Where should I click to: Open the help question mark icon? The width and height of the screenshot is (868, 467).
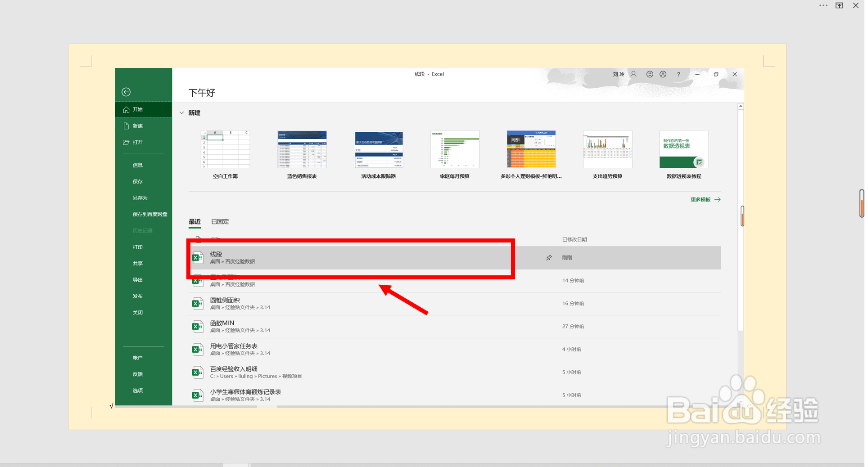point(678,74)
